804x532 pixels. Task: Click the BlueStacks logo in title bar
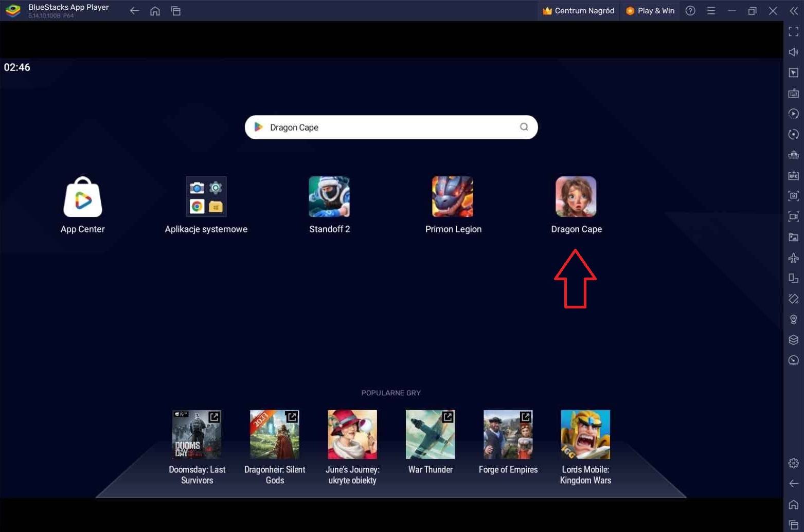(13, 10)
